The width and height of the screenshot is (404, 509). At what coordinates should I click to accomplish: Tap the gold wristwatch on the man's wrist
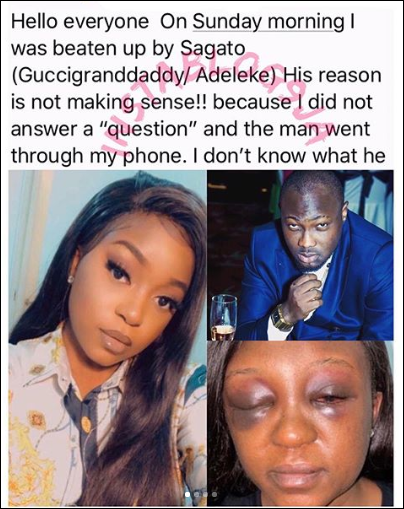[x=282, y=317]
